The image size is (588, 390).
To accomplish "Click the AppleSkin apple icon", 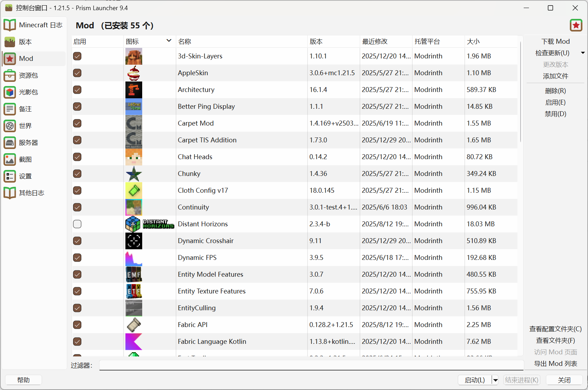I will click(134, 73).
